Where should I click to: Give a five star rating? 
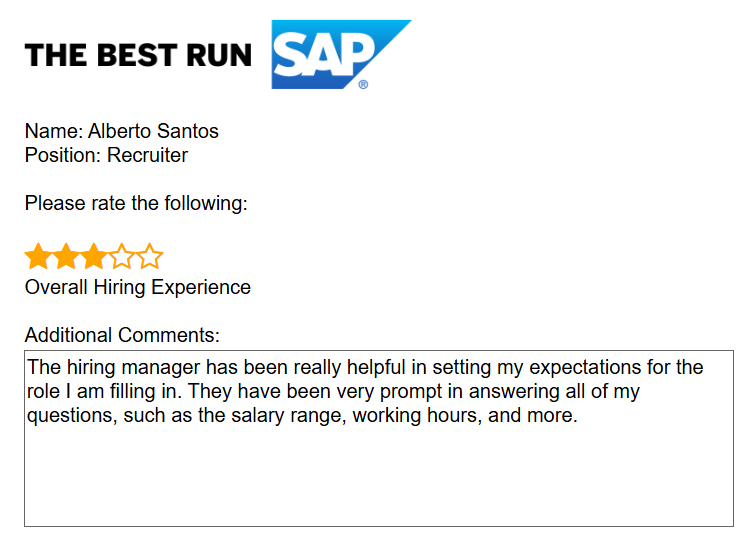[150, 257]
